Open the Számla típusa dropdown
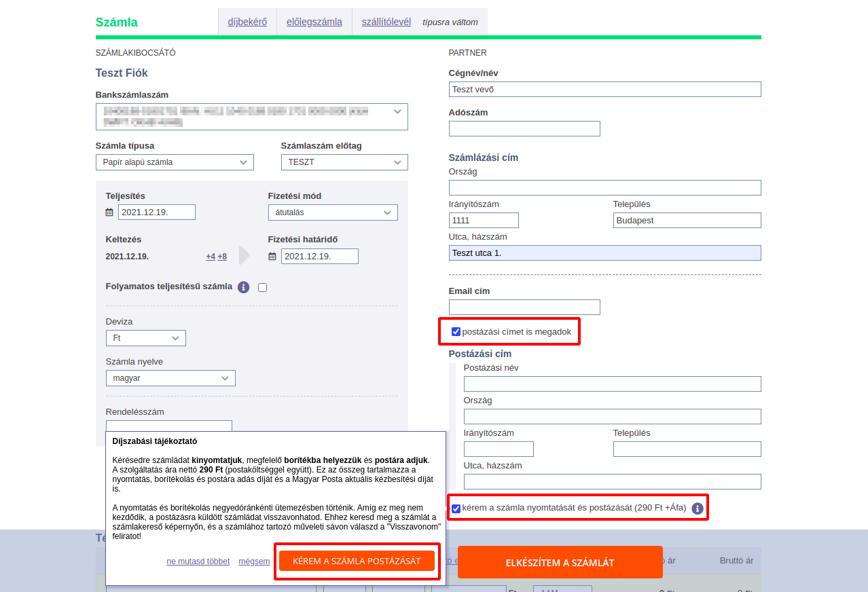 175,162
